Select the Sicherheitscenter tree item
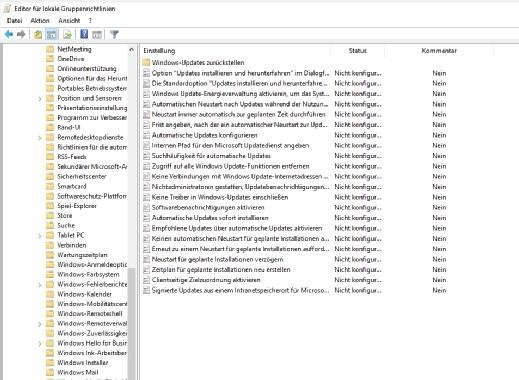 pos(82,176)
